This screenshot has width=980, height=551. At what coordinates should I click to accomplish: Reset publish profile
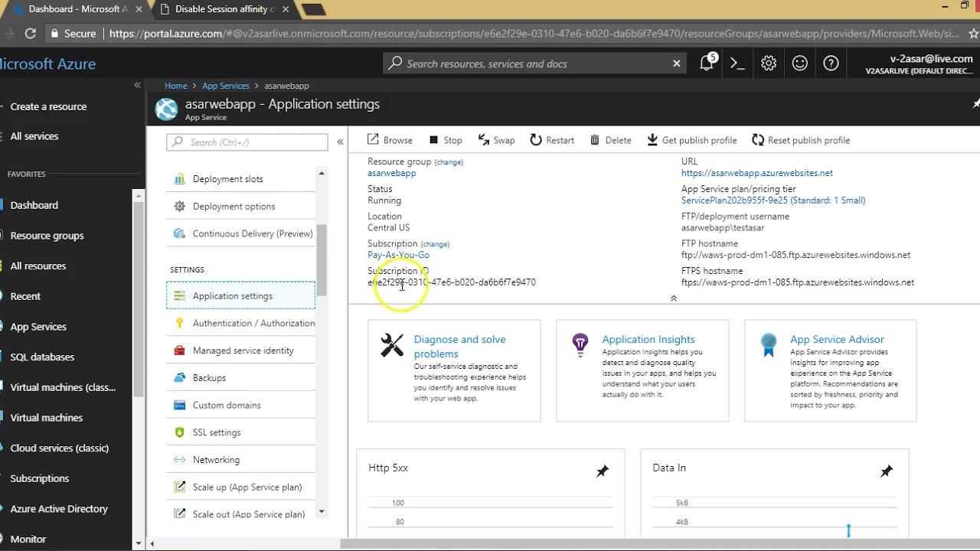[801, 140]
